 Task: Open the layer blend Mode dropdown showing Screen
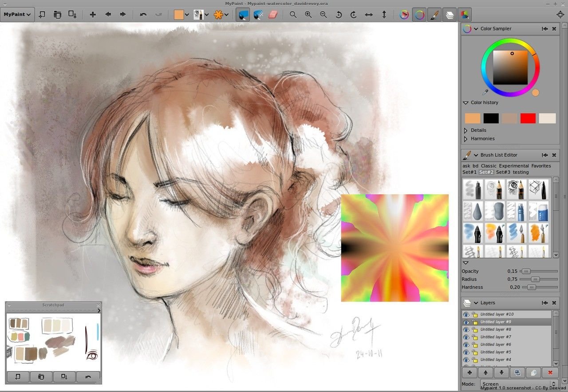pyautogui.click(x=515, y=384)
